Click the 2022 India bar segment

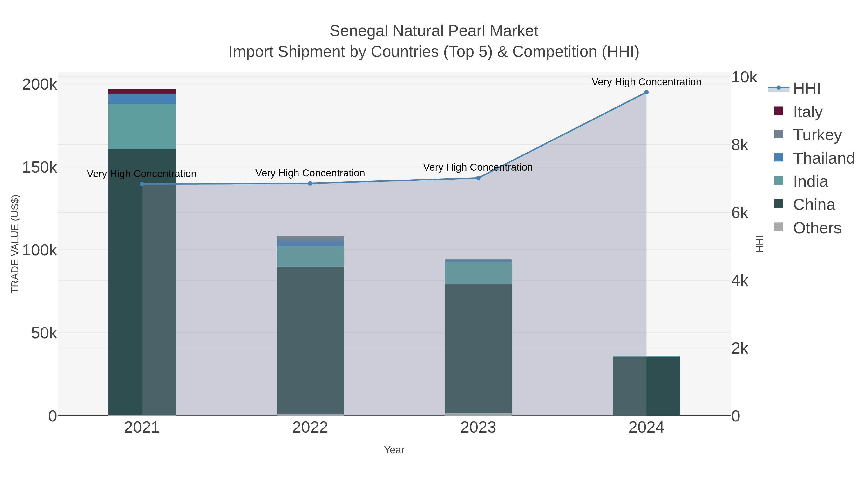tap(310, 256)
